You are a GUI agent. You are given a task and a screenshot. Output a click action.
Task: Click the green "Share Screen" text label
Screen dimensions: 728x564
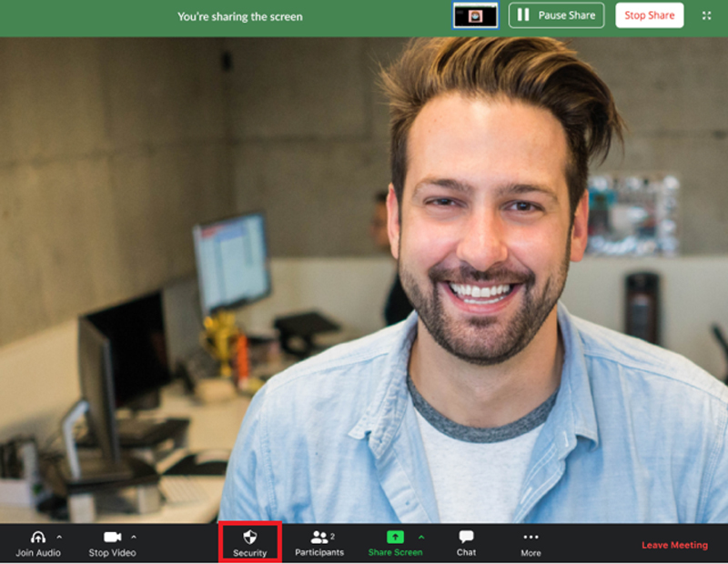(395, 552)
